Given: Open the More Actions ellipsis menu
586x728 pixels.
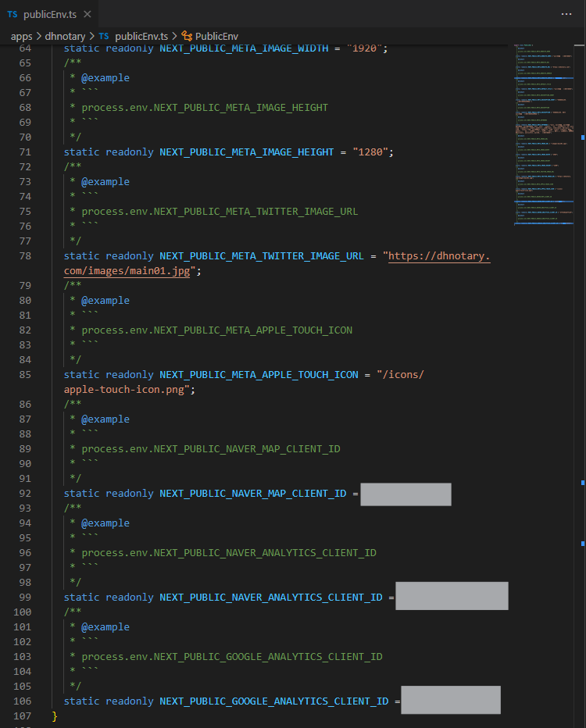Looking at the screenshot, I should point(566,14).
